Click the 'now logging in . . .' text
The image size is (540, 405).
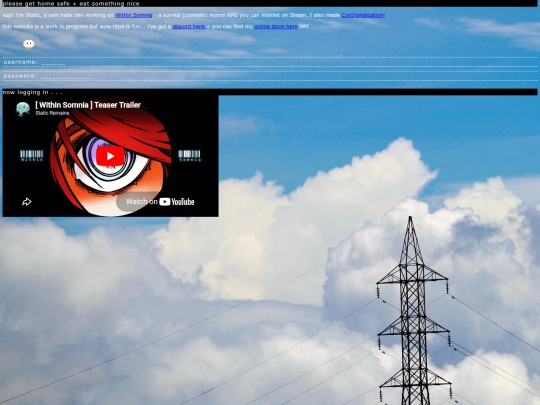tap(32, 92)
